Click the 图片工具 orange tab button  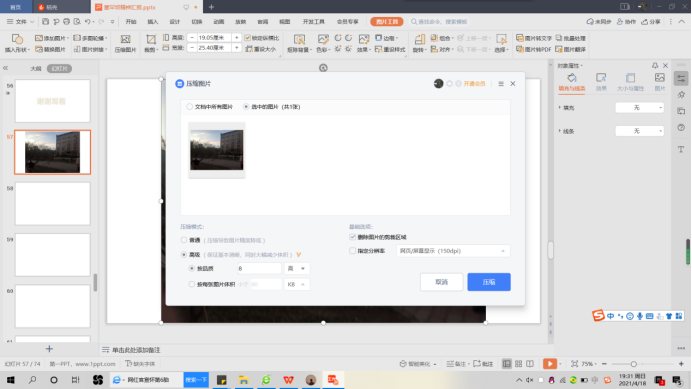pyautogui.click(x=387, y=22)
